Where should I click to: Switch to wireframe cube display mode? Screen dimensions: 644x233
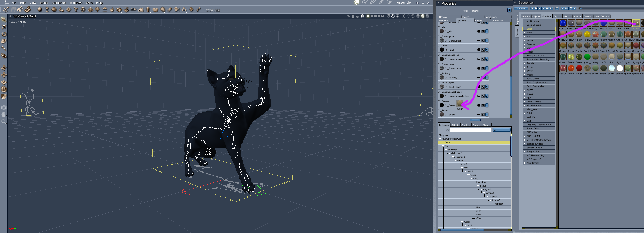coord(413,16)
